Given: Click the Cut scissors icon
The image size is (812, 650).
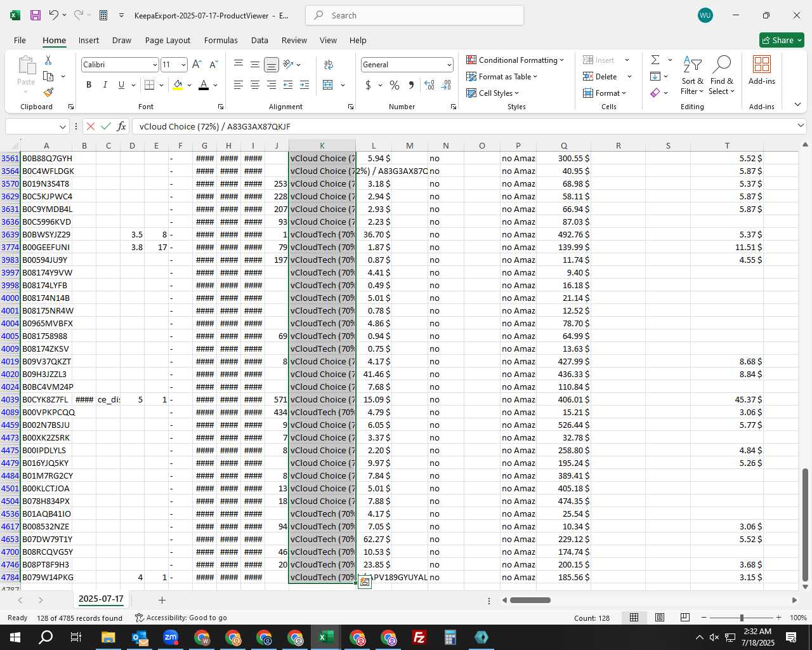Looking at the screenshot, I should (48, 60).
